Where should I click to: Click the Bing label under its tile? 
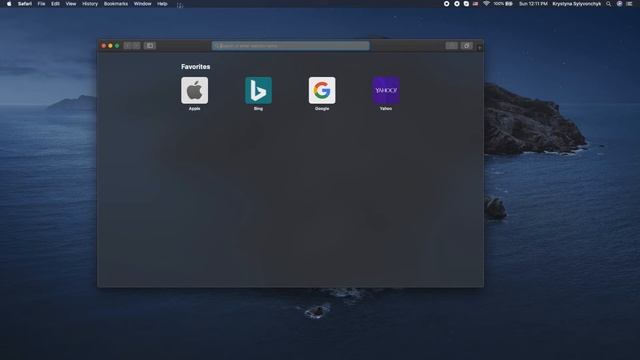tap(258, 109)
